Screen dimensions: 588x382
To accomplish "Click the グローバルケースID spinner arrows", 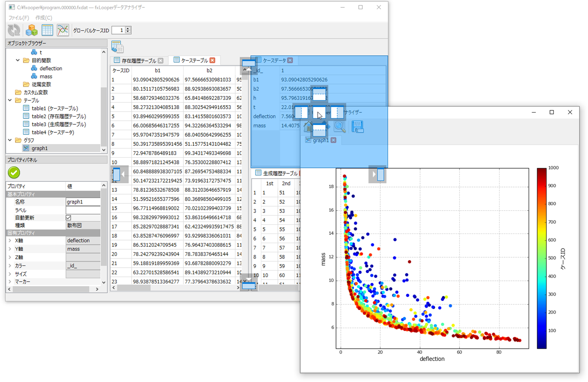I will (128, 30).
